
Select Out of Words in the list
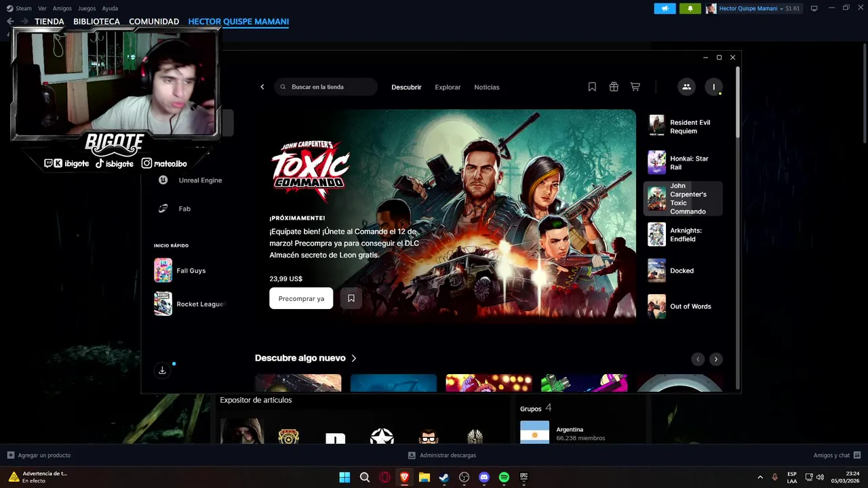pos(683,306)
